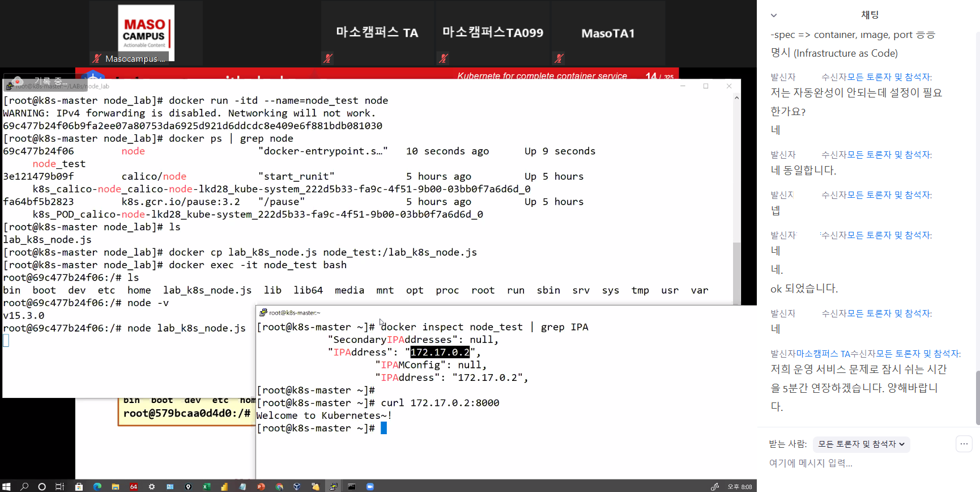This screenshot has width=980, height=492.
Task: Open the chat more options (…) button
Action: click(x=964, y=444)
